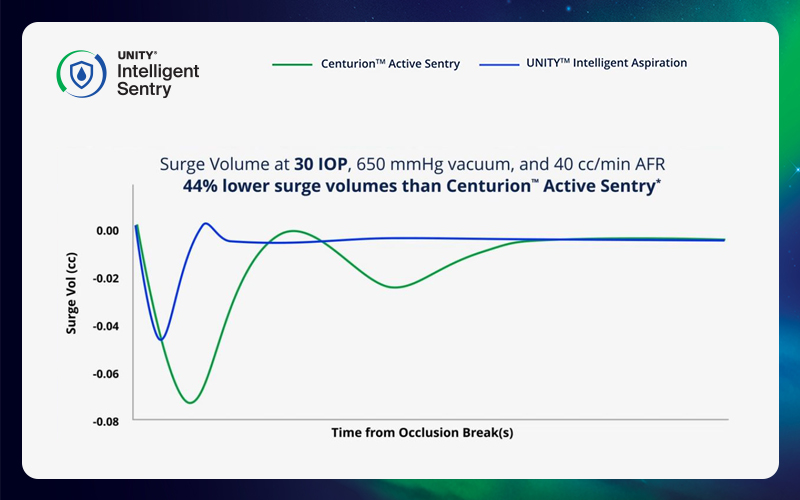800x500 pixels.
Task: Click the 'Centurion™ Active Sentry' legend label
Action: point(390,64)
